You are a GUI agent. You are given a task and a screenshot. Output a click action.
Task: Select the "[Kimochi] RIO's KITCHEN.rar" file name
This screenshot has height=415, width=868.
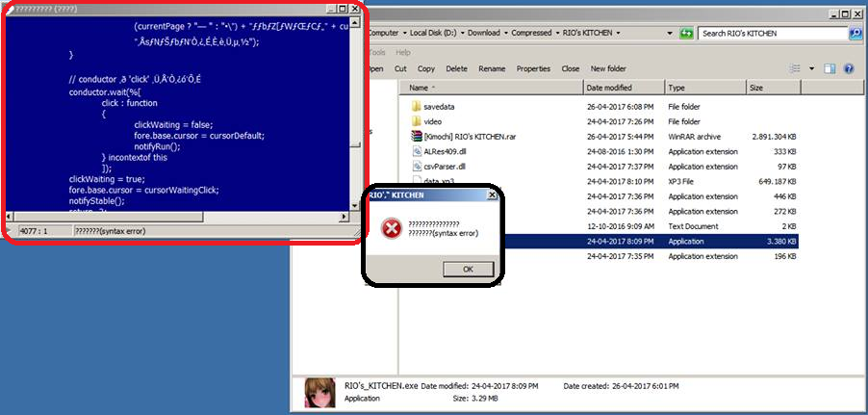pos(470,137)
